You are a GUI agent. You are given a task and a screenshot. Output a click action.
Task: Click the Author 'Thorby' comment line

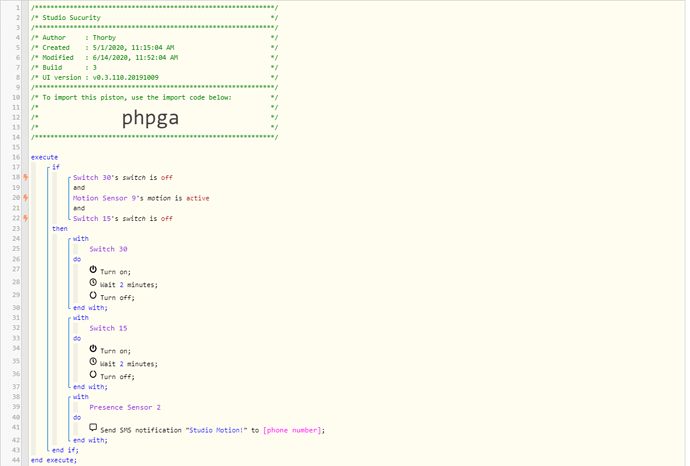coord(154,37)
